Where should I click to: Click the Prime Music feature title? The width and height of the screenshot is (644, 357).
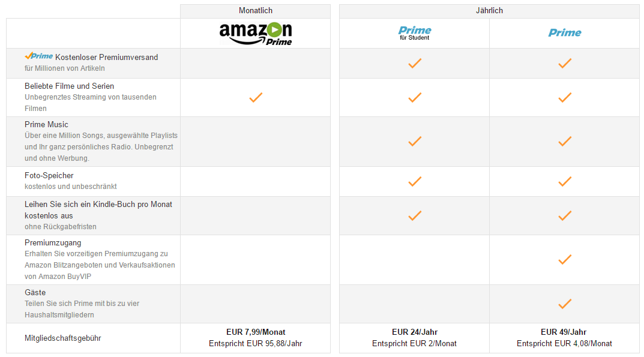(46, 124)
